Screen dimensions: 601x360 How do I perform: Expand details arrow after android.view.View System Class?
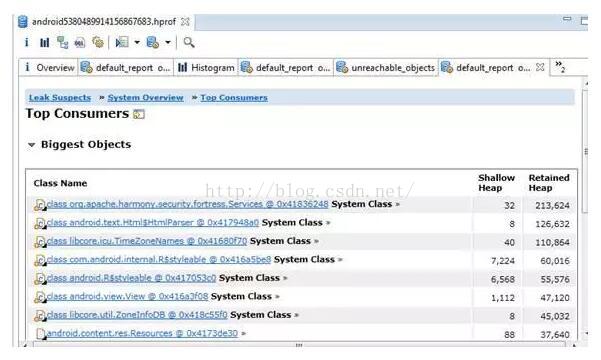coord(277,296)
